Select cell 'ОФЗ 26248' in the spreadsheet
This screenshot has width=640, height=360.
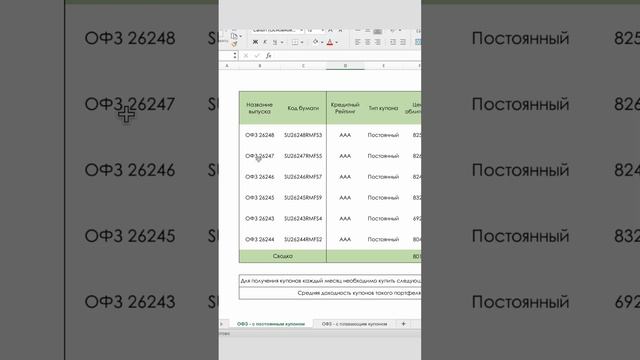[x=260, y=135]
